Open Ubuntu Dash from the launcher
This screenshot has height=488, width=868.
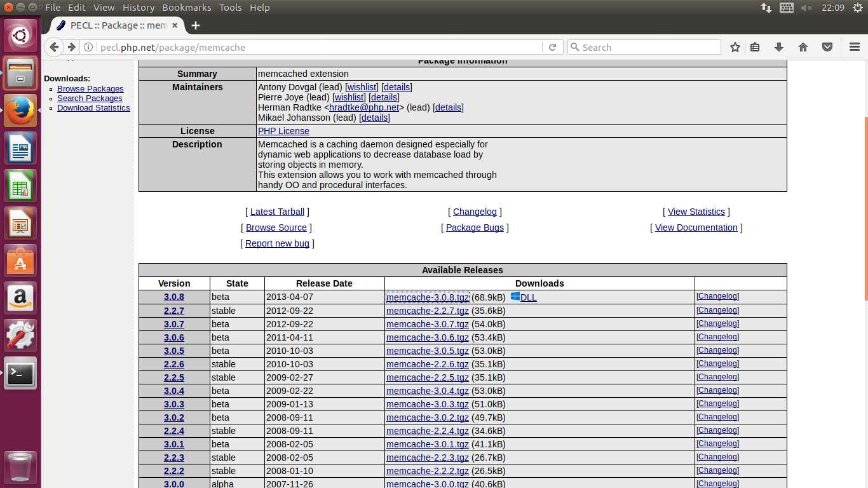pyautogui.click(x=20, y=36)
